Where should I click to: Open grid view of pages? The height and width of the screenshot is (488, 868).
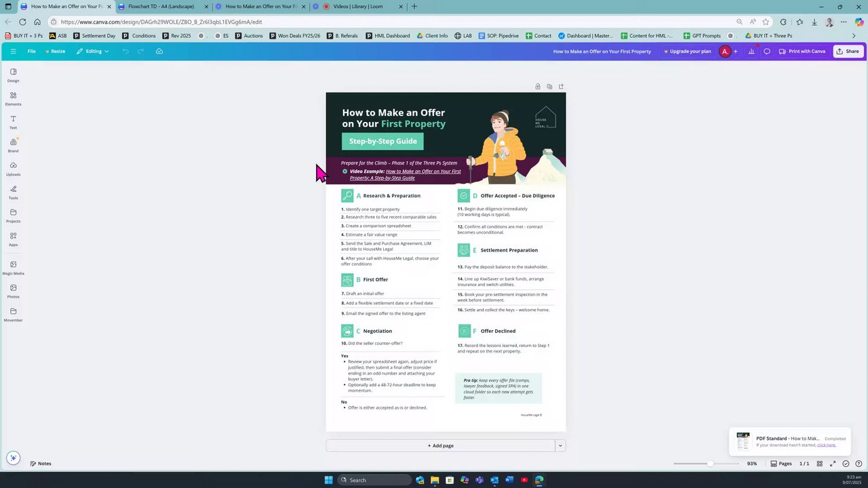click(x=820, y=464)
